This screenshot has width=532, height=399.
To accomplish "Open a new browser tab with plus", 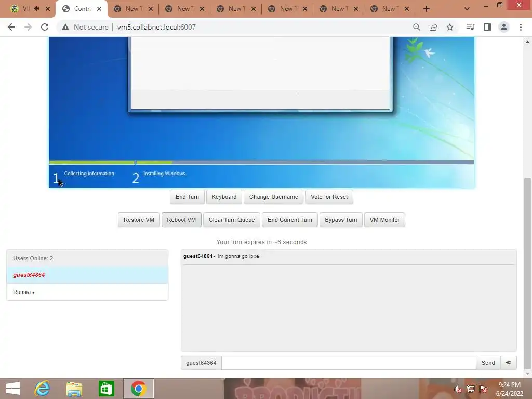I will 427,9.
